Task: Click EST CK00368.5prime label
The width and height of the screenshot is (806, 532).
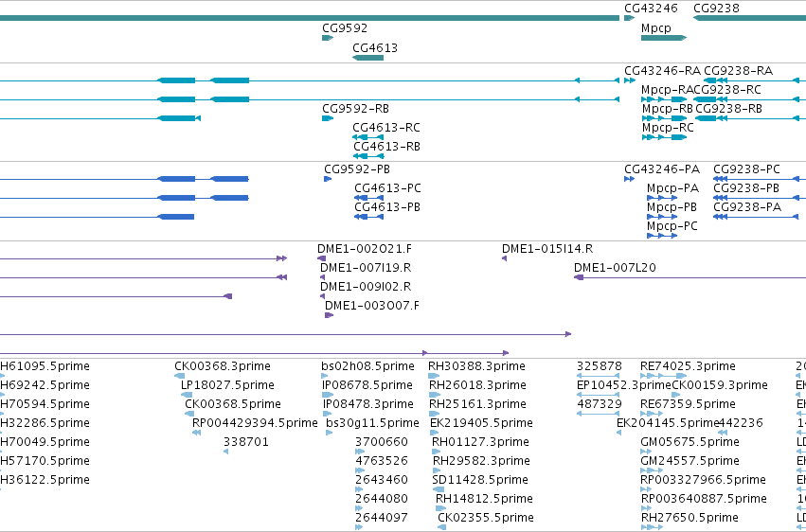Action: 233,404
